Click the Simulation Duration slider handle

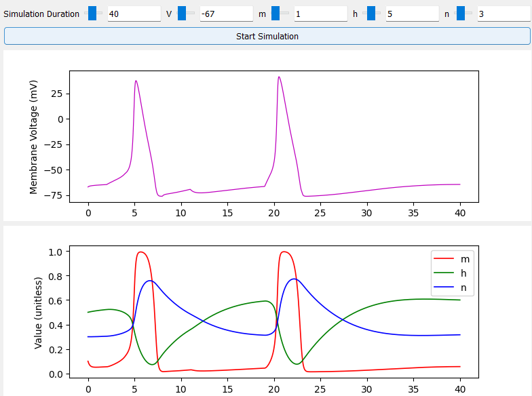click(92, 14)
